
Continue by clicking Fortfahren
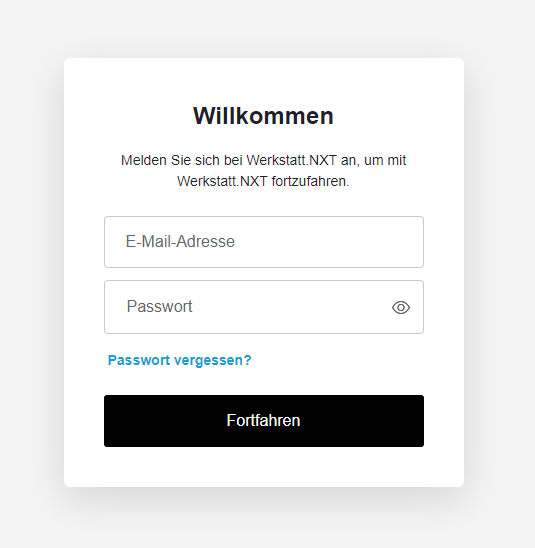click(264, 421)
